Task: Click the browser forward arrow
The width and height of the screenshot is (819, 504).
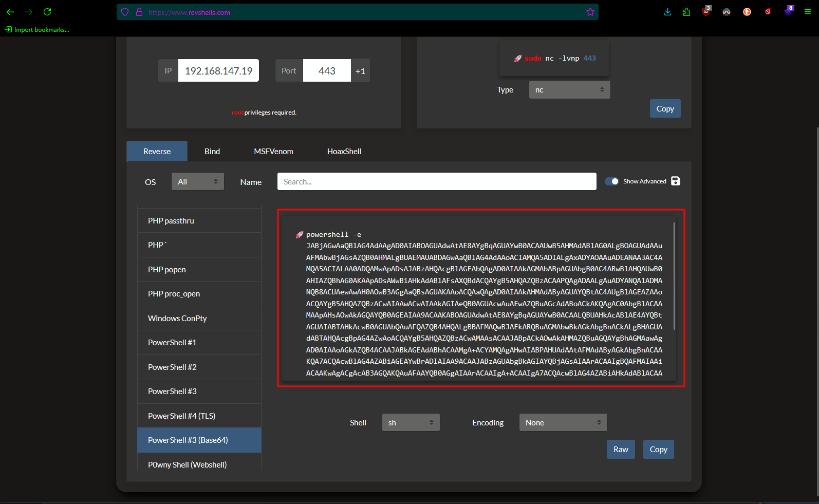Action: click(x=29, y=12)
